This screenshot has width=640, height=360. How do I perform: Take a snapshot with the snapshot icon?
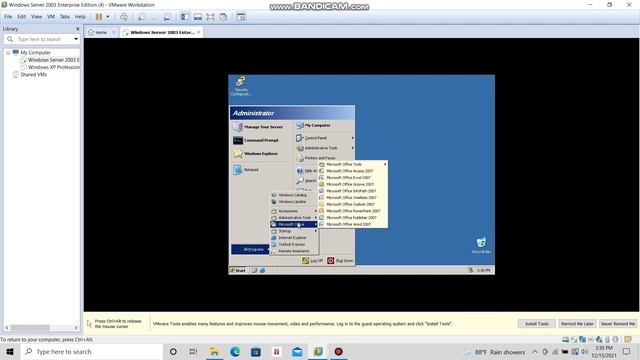142,17
